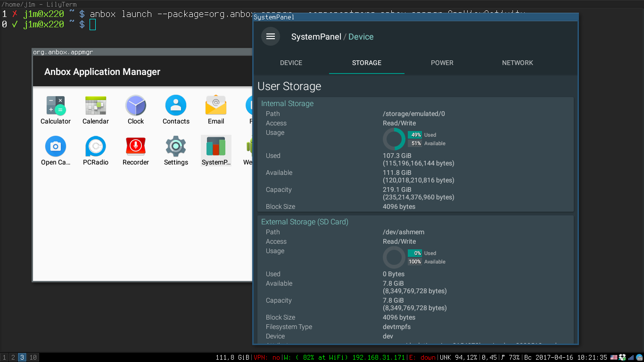Click the devtmpfs filesystem type value
The image size is (644, 362).
tap(397, 327)
